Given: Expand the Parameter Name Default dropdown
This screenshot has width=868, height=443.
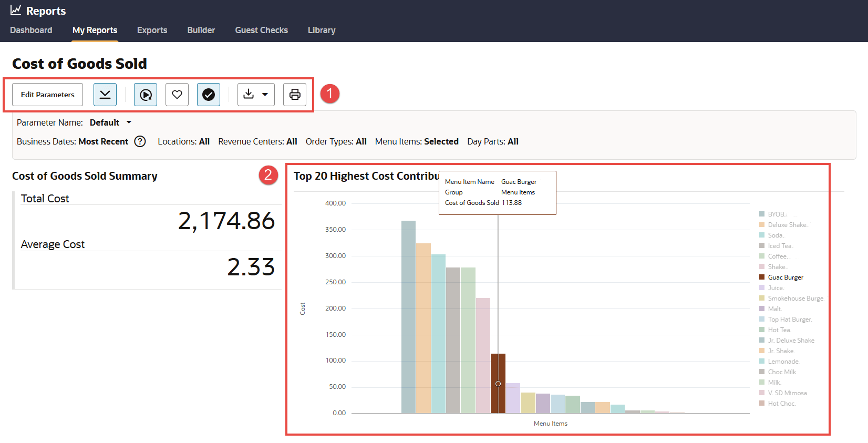Looking at the screenshot, I should click(x=129, y=122).
